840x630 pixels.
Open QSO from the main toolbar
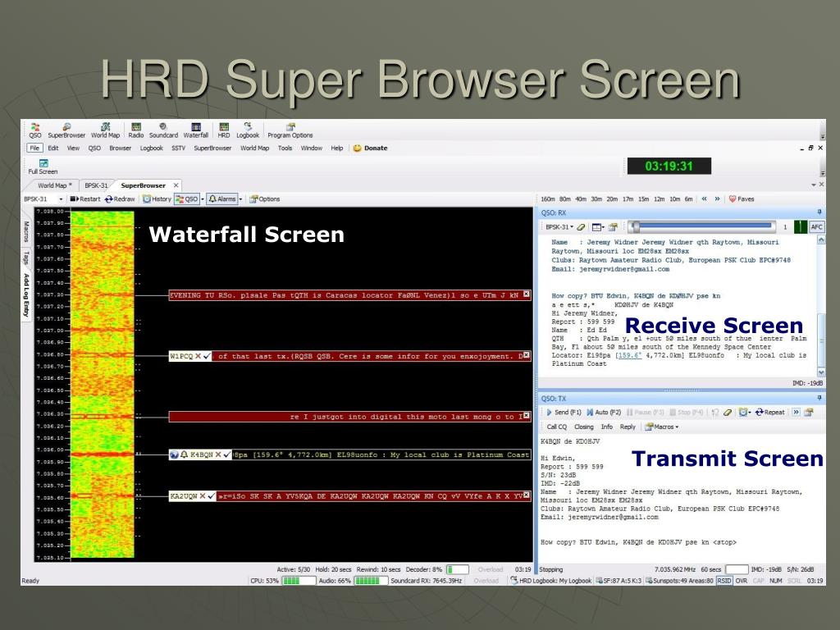click(x=34, y=130)
